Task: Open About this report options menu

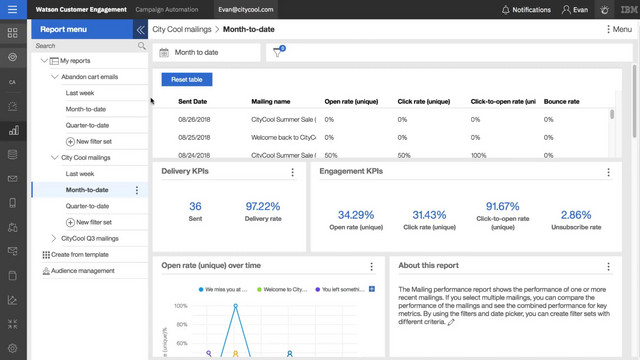Action: pyautogui.click(x=608, y=267)
